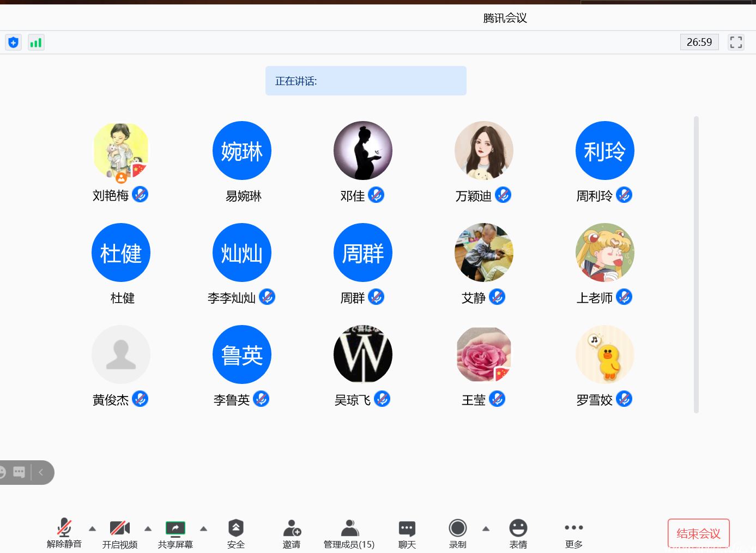
Task: Click 共享屏幕 to share screen
Action: pyautogui.click(x=176, y=528)
